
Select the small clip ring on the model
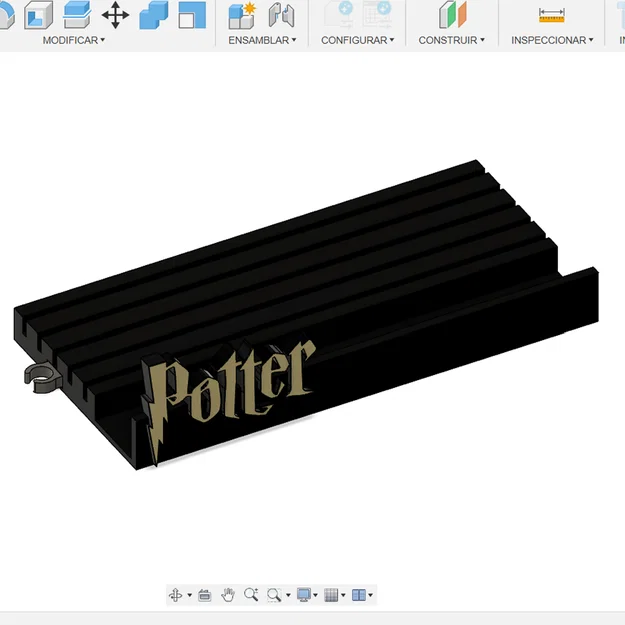tap(42, 377)
